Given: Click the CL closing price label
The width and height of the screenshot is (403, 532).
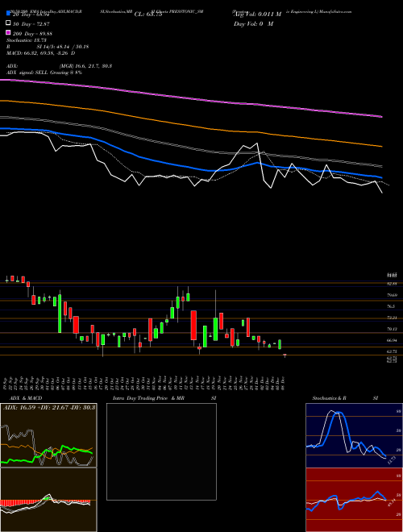Looking at the screenshot, I should pyautogui.click(x=148, y=15).
